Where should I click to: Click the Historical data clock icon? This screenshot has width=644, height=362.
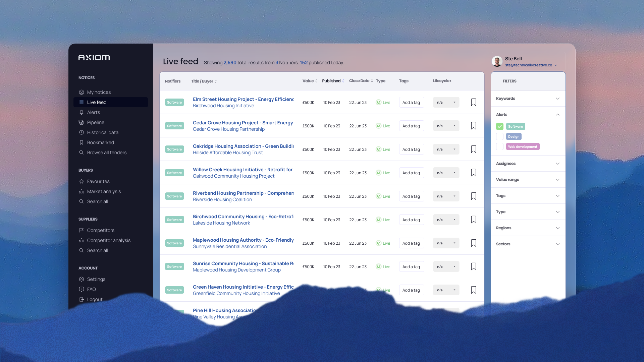82,132
